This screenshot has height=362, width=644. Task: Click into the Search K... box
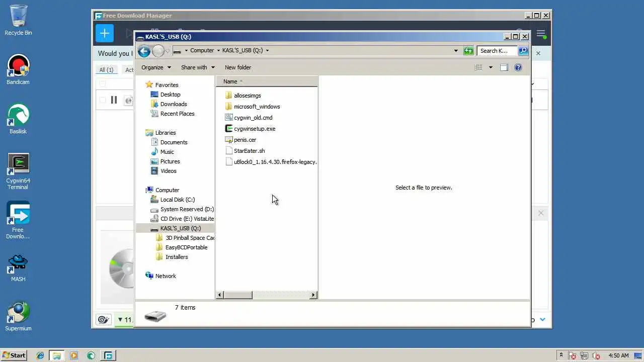coord(497,50)
